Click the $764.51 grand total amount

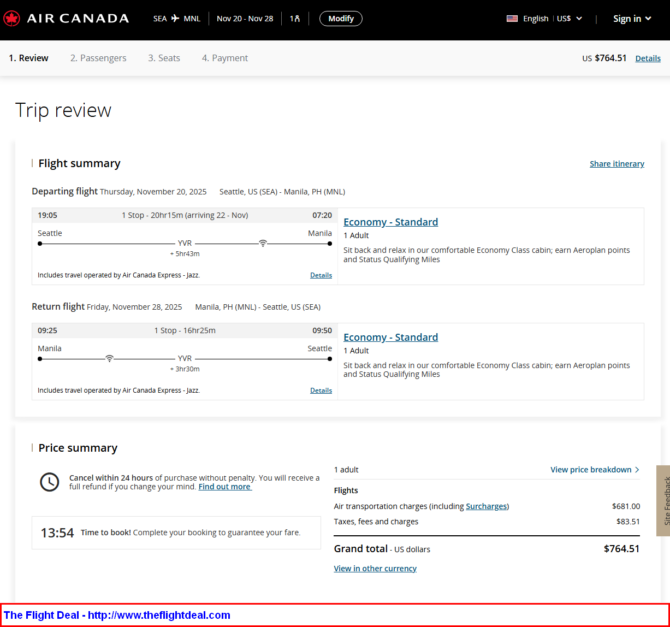pos(622,549)
